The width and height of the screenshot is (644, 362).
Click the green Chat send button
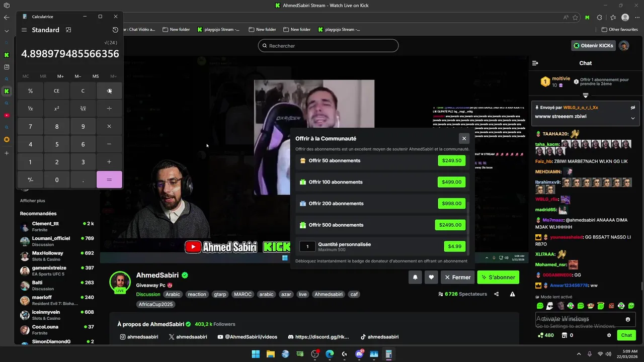(626, 335)
